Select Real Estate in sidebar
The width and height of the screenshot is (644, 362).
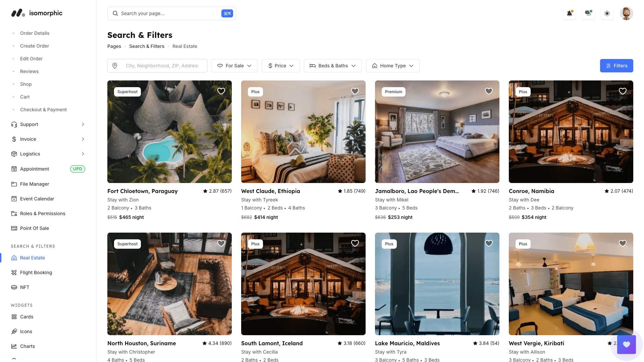pyautogui.click(x=32, y=258)
